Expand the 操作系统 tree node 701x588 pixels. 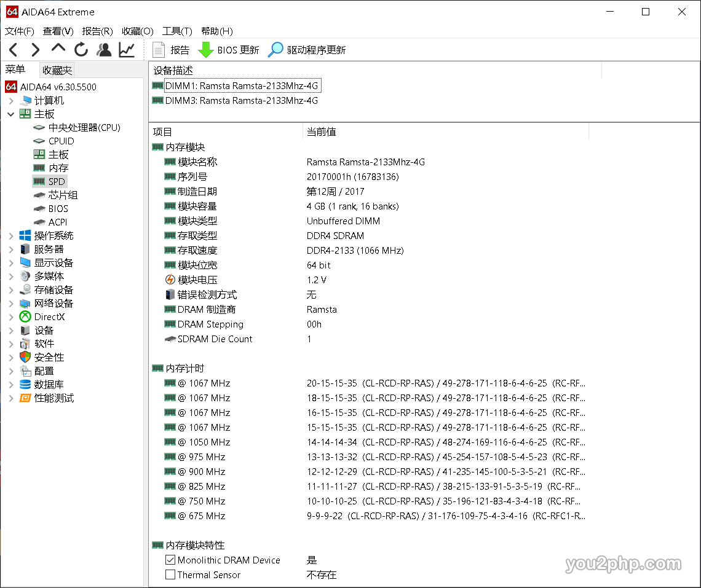(x=11, y=235)
